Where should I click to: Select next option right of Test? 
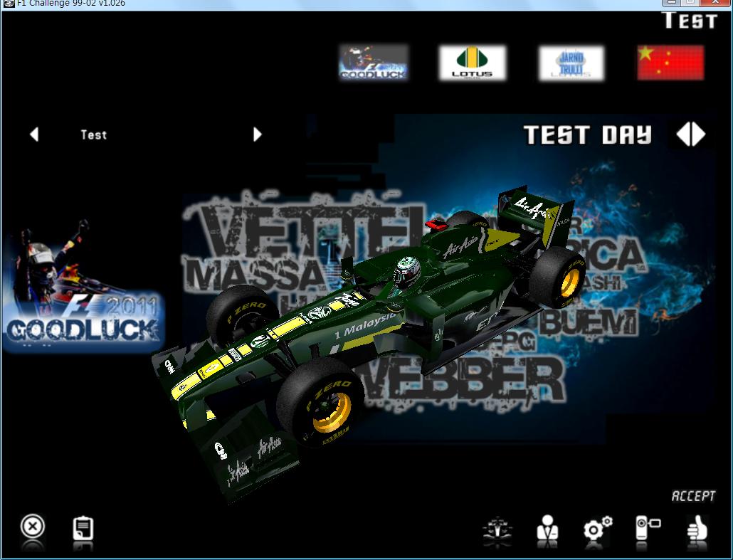pyautogui.click(x=257, y=134)
